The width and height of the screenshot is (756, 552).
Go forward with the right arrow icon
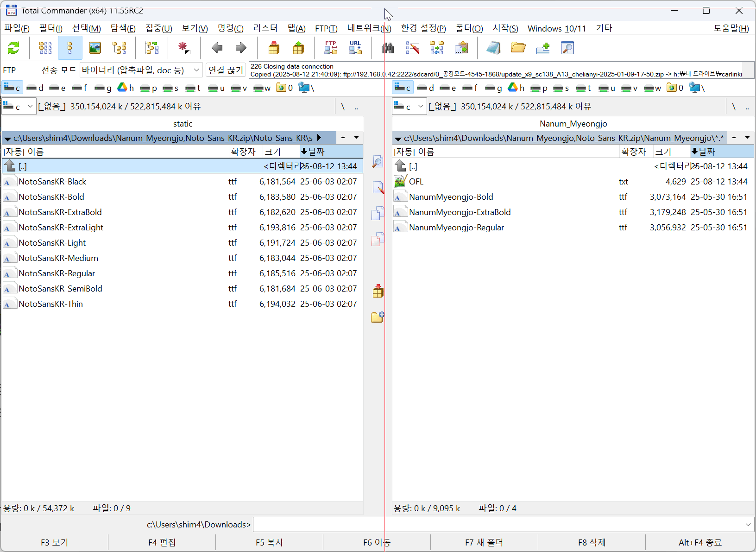[x=241, y=48]
